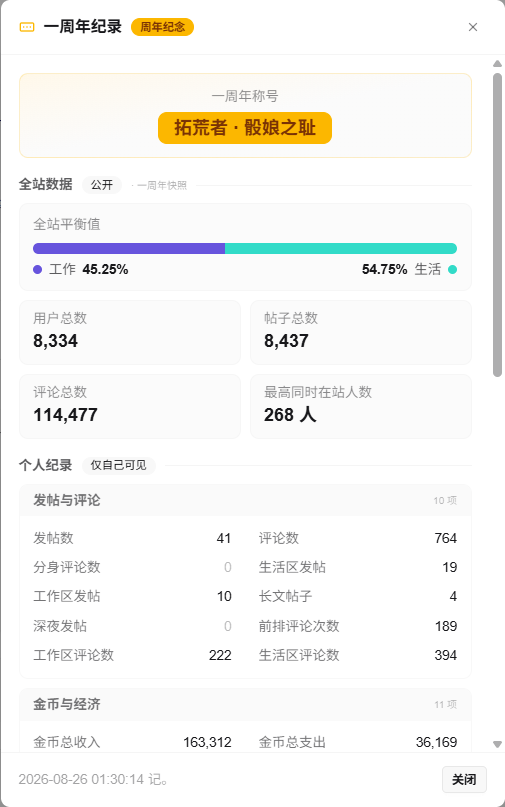Click the teal 生活 part of the balance bar
Image resolution: width=505 pixels, height=807 pixels.
pyautogui.click(x=341, y=249)
